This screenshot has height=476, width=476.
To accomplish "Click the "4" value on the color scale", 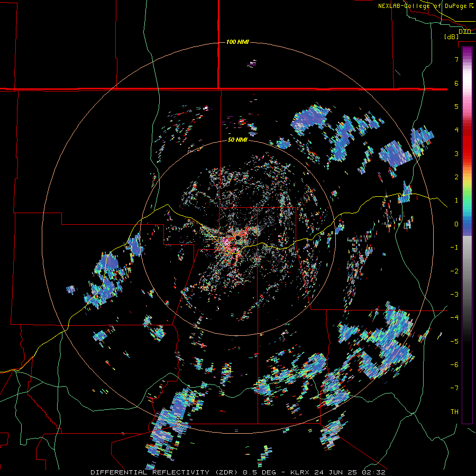I will pyautogui.click(x=456, y=130).
